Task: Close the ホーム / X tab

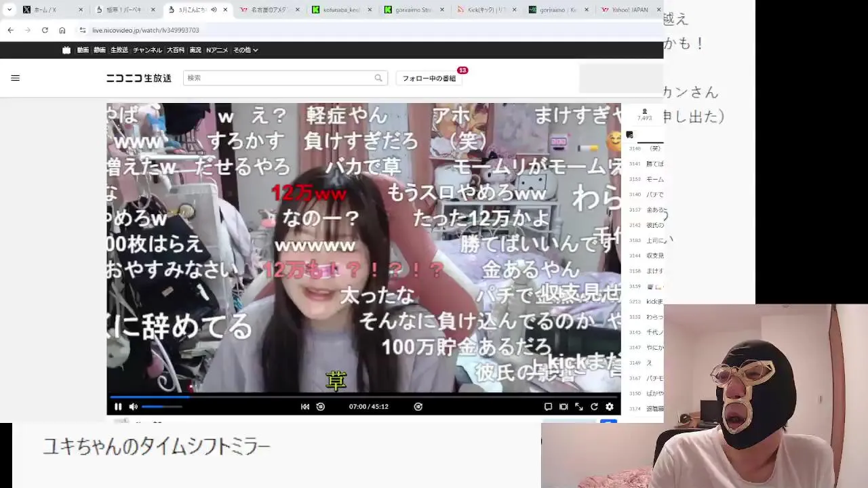Action: pyautogui.click(x=81, y=9)
